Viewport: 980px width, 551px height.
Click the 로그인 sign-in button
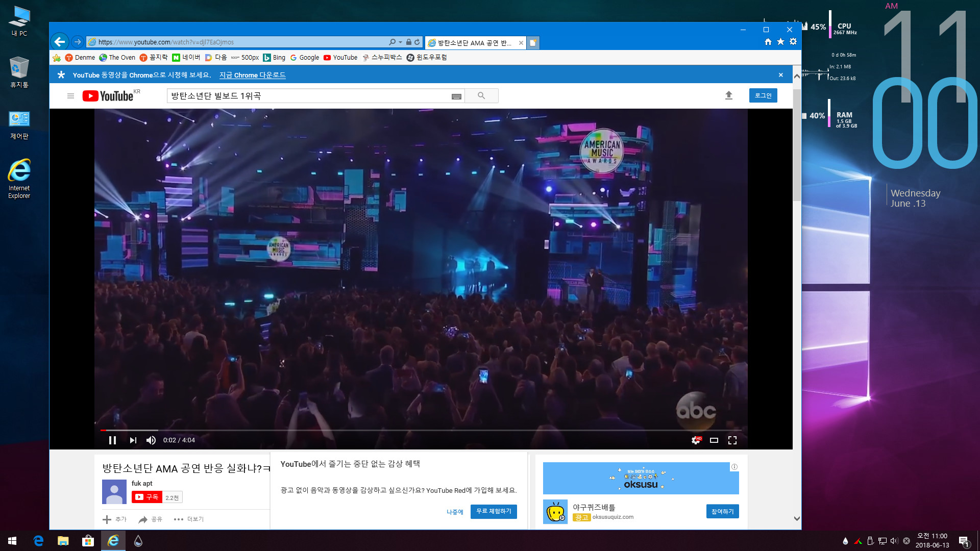click(763, 95)
